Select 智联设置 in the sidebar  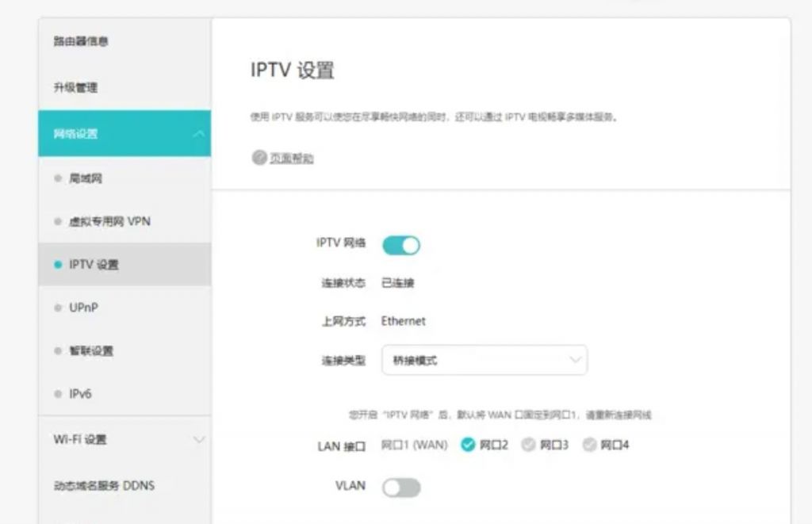pyautogui.click(x=82, y=350)
